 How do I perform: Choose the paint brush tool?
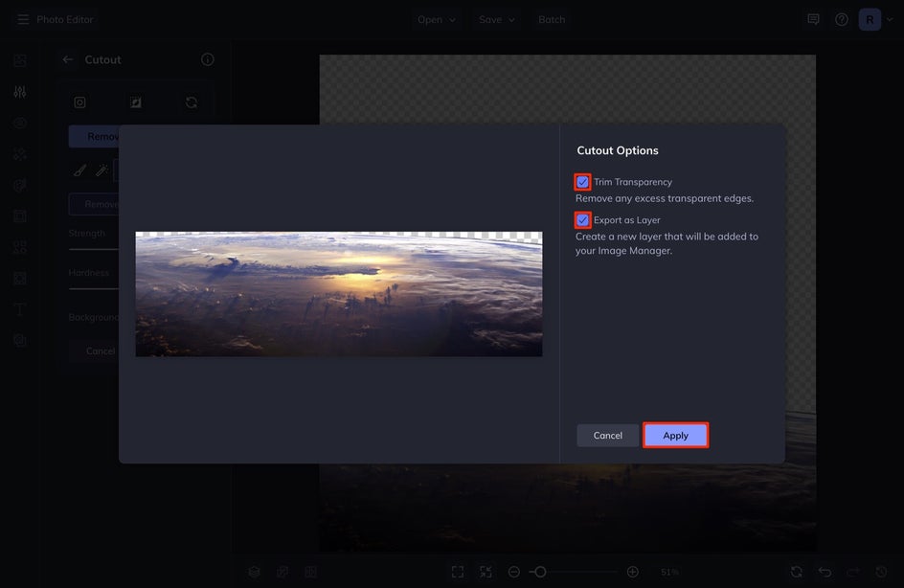coord(80,170)
